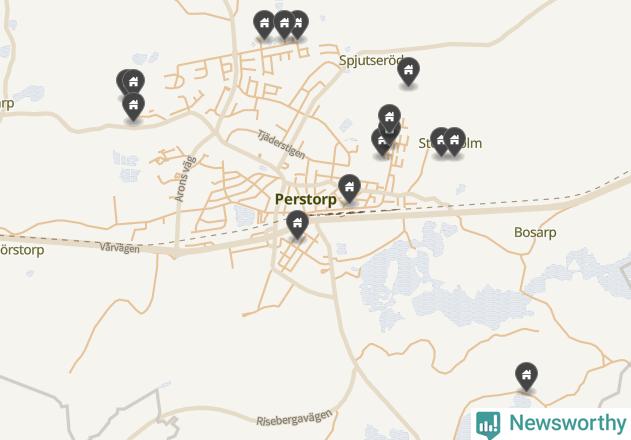Open the Newsworthy logo link
The height and width of the screenshot is (440, 631).
551,423
